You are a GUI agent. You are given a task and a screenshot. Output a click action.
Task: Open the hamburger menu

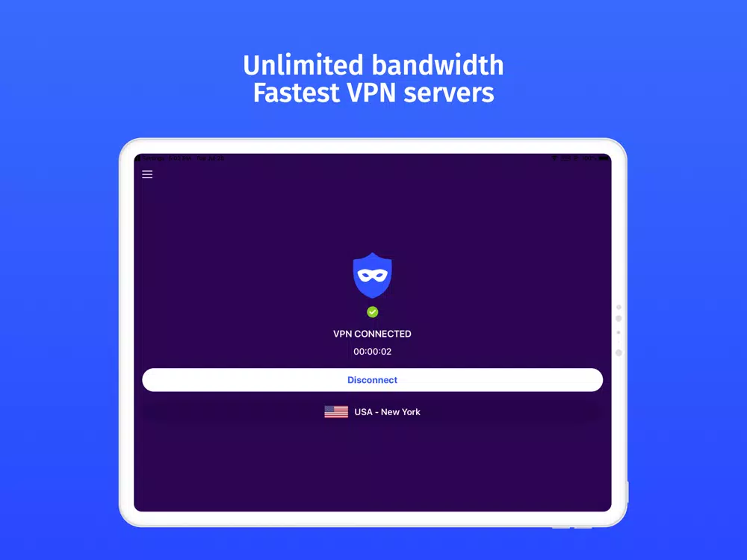coord(147,174)
